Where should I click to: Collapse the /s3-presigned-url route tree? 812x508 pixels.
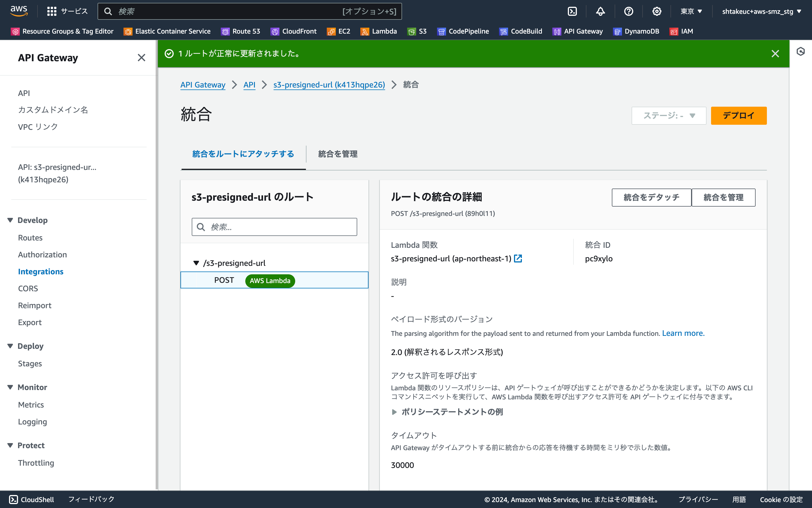pos(196,263)
